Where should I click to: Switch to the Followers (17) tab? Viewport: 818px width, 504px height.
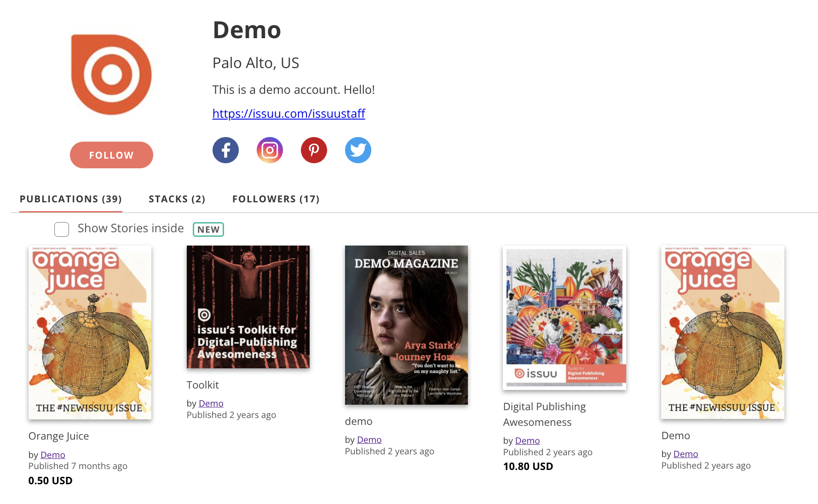tap(276, 199)
